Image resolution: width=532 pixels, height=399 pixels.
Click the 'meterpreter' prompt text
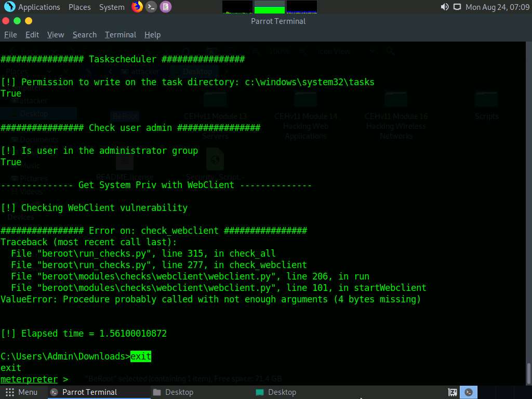pyautogui.click(x=29, y=379)
